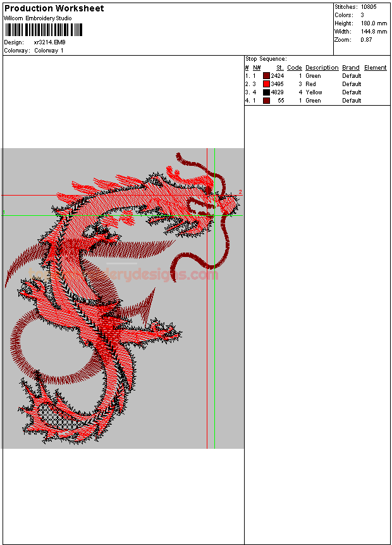Screen dimensions: 392x545
Task: Click the Zoom value 0.87
Action: tap(366, 40)
